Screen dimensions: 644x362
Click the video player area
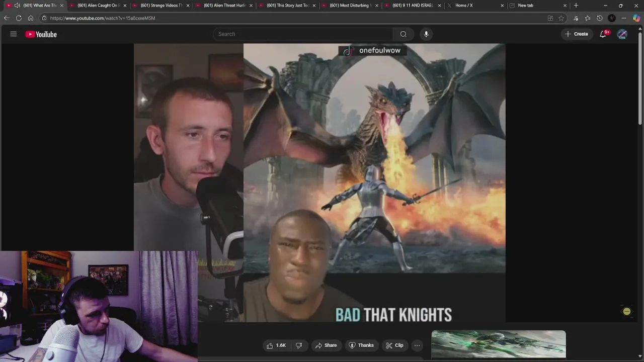319,183
